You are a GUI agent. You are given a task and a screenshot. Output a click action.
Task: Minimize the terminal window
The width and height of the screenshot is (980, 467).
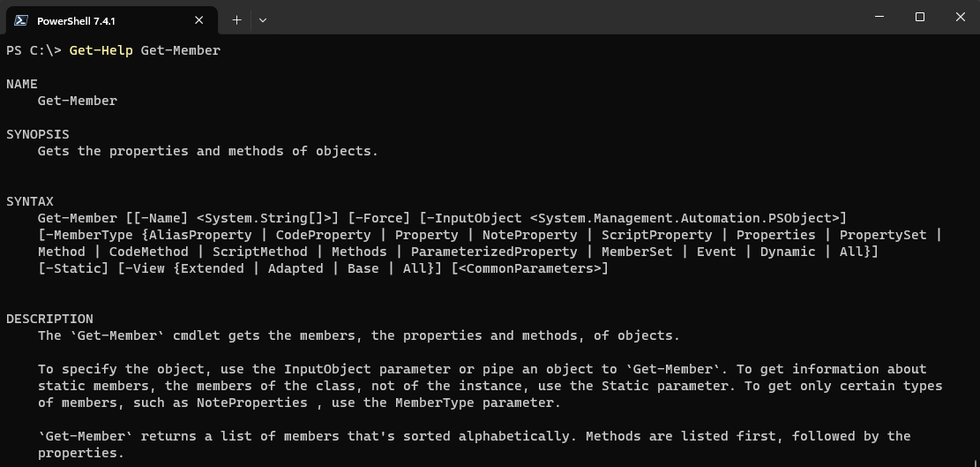[x=879, y=17]
